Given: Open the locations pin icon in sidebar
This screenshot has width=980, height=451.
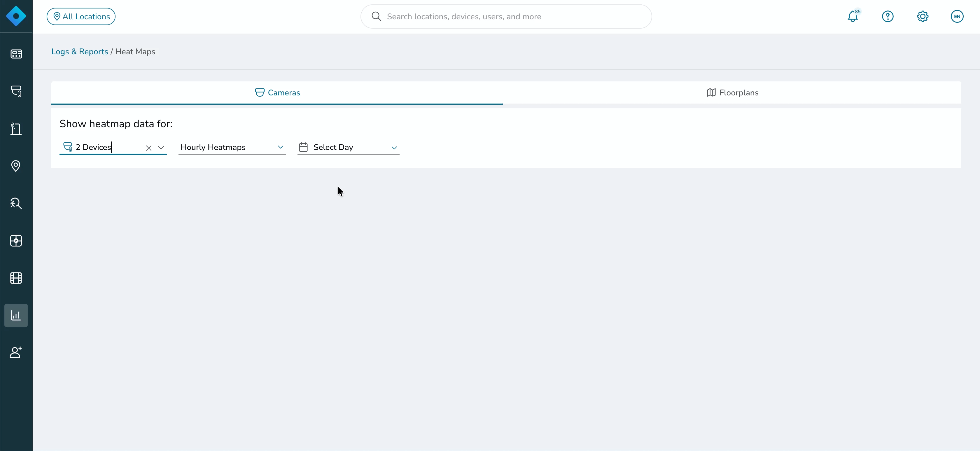Looking at the screenshot, I should pyautogui.click(x=16, y=166).
